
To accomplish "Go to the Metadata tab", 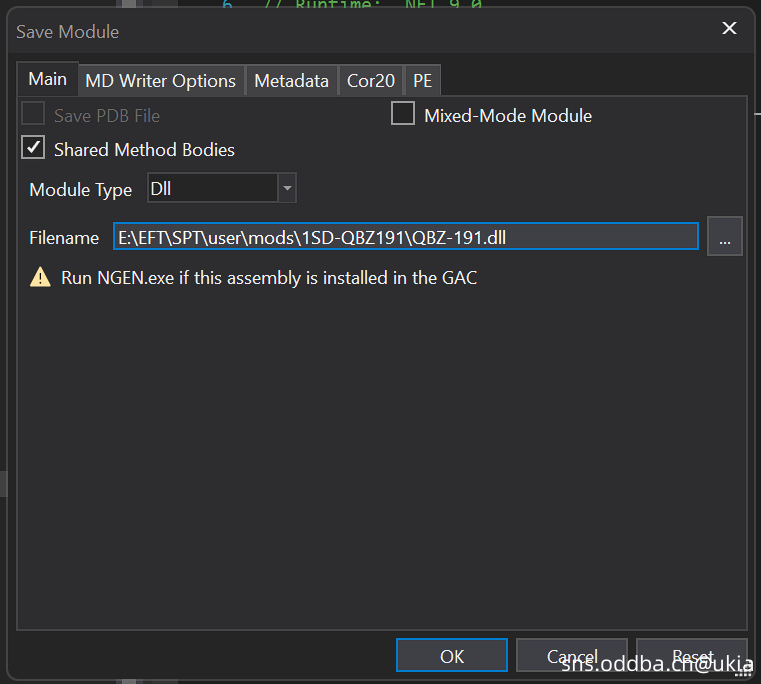I will click(291, 81).
